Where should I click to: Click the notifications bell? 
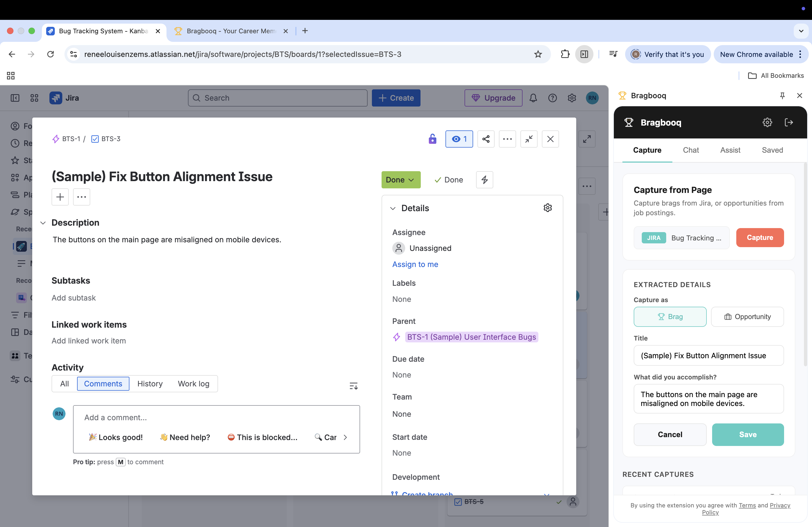point(533,98)
